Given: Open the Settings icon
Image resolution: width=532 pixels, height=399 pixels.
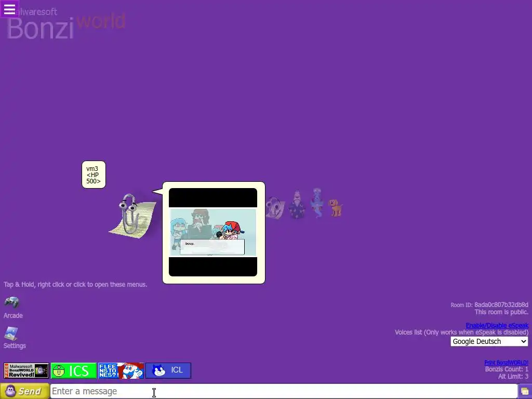Looking at the screenshot, I should tap(11, 334).
